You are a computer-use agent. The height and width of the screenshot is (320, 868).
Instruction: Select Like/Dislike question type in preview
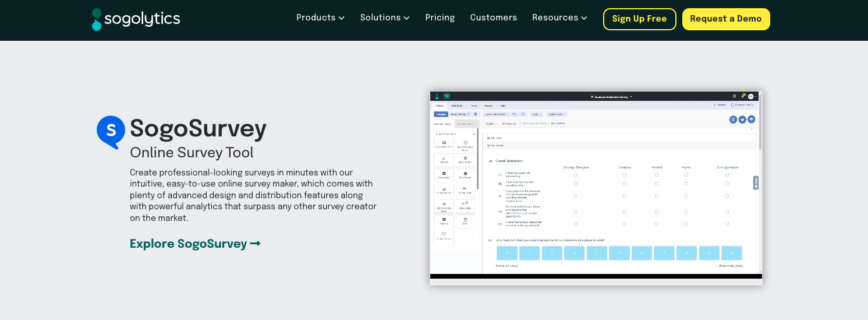pos(465,206)
